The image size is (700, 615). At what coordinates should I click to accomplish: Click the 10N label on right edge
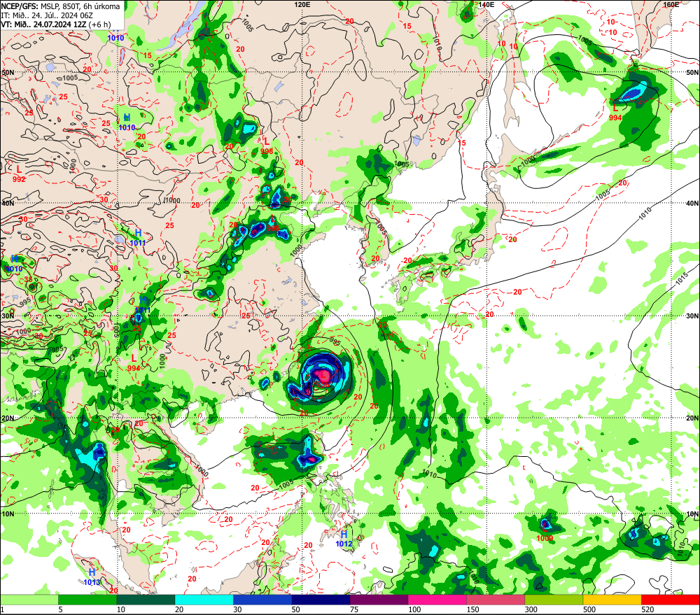tap(692, 514)
